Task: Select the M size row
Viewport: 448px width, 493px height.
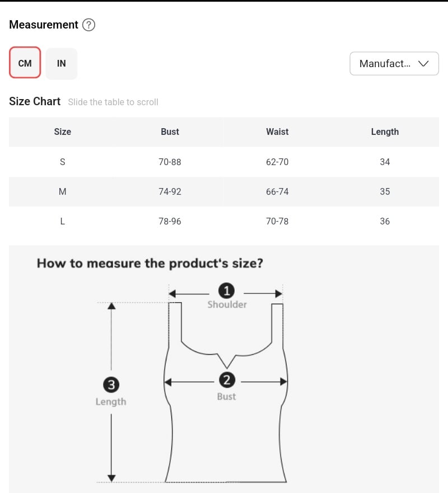Action: [x=223, y=191]
